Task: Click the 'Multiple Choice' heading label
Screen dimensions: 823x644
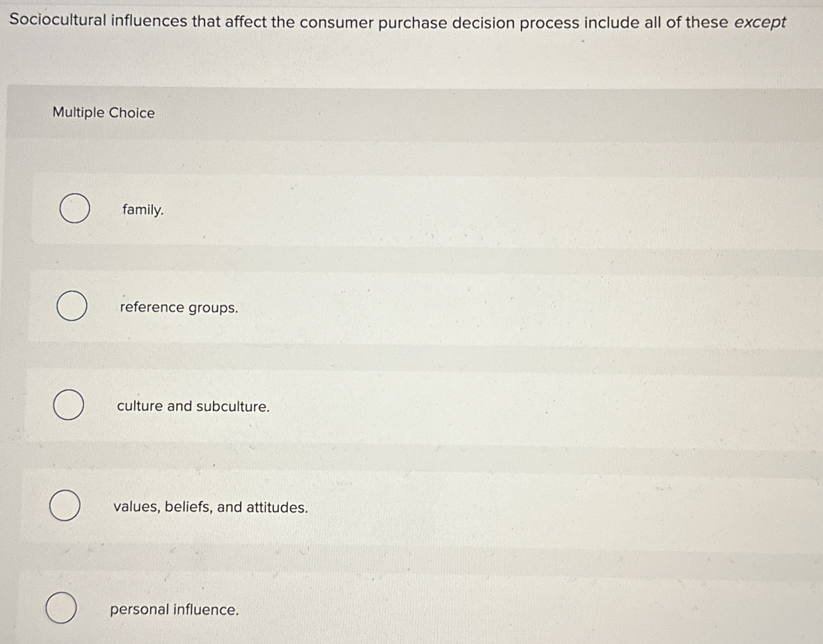Action: 103,114
